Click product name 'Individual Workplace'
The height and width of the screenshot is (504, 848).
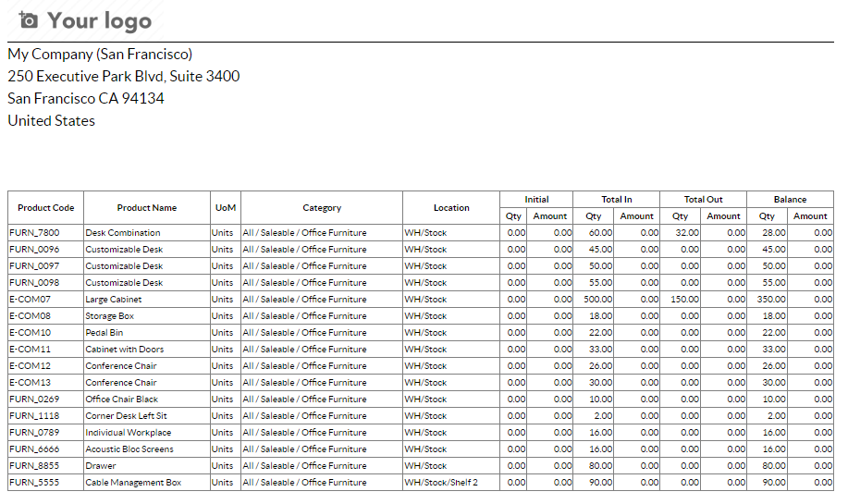[x=129, y=433]
